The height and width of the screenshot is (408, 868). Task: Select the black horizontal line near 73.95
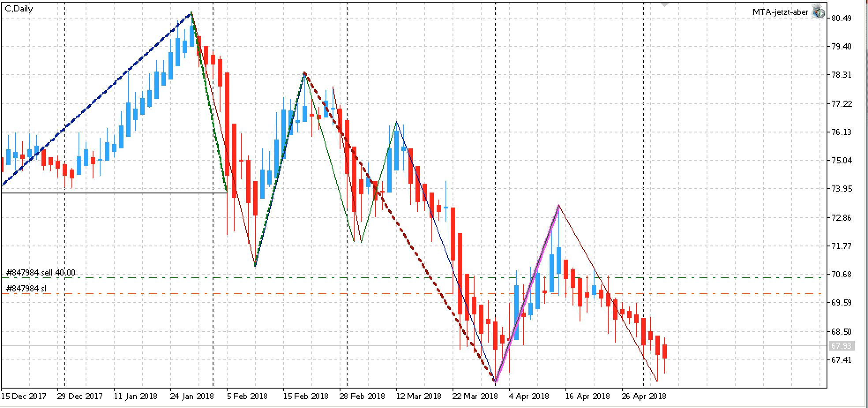pyautogui.click(x=114, y=193)
